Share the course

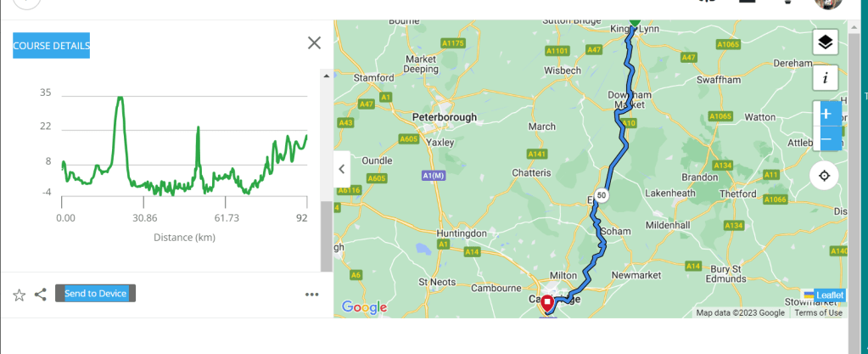pos(40,295)
